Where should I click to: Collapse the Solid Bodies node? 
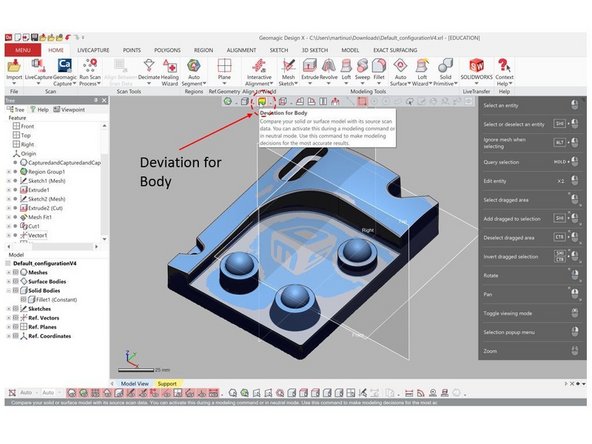[x=8, y=290]
